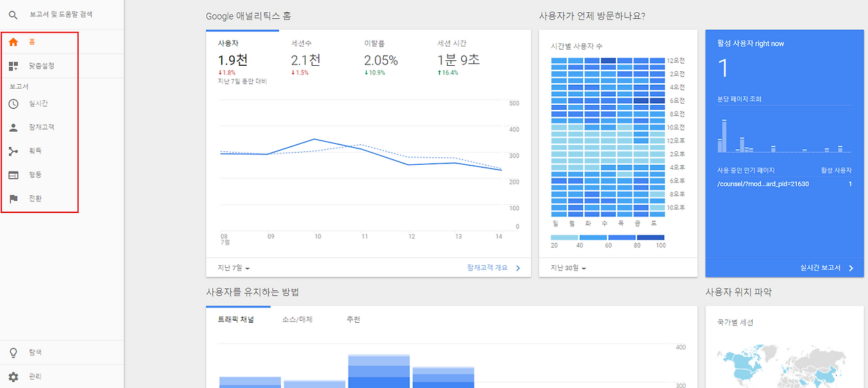Click the 2.1천 sessions value
868x388 pixels.
pyautogui.click(x=306, y=60)
